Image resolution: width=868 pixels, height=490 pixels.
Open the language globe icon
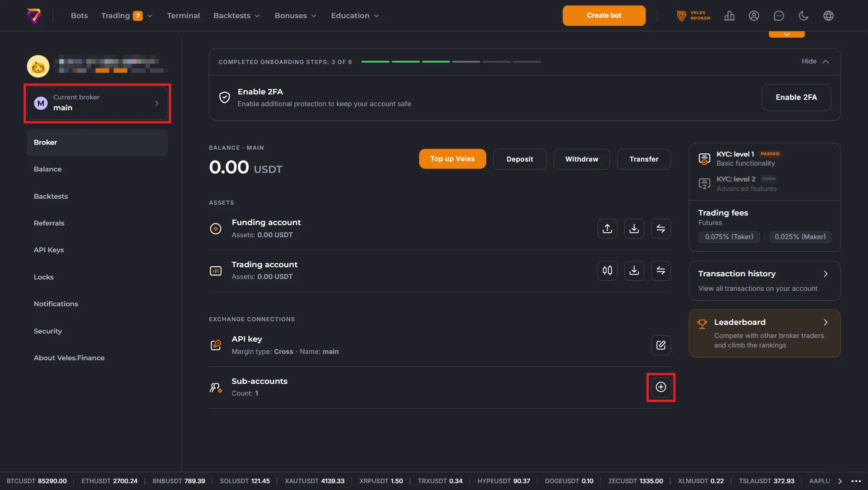coord(828,15)
